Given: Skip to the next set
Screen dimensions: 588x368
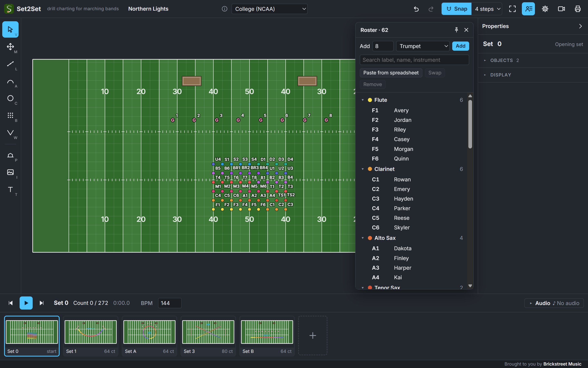Looking at the screenshot, I should click(x=42, y=303).
